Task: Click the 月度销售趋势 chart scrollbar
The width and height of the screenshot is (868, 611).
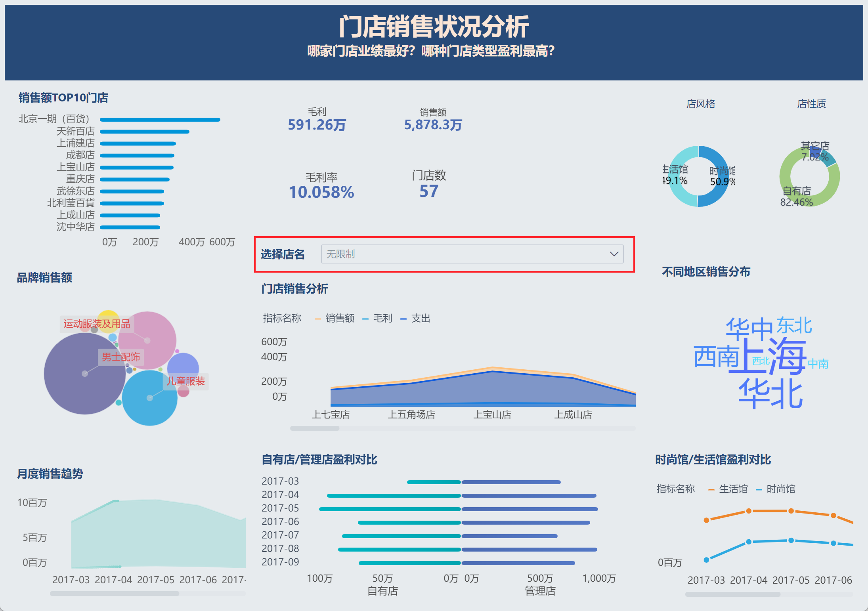Action: point(115,594)
